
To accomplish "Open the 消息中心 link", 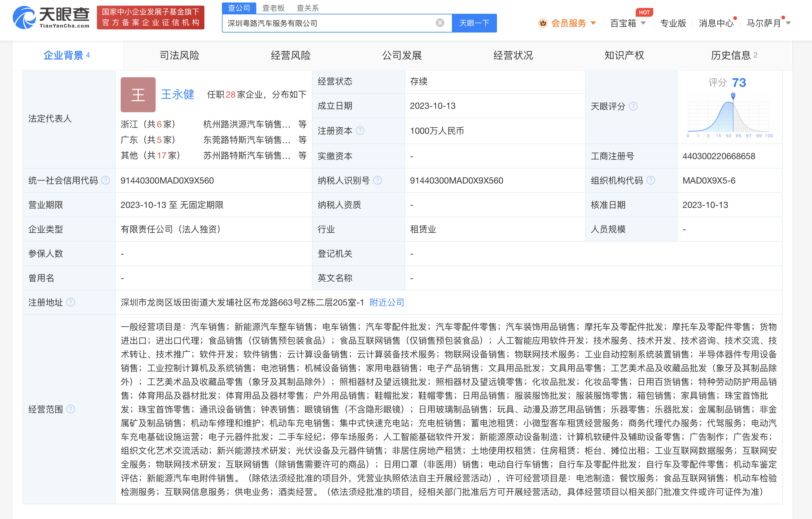I will pos(716,23).
